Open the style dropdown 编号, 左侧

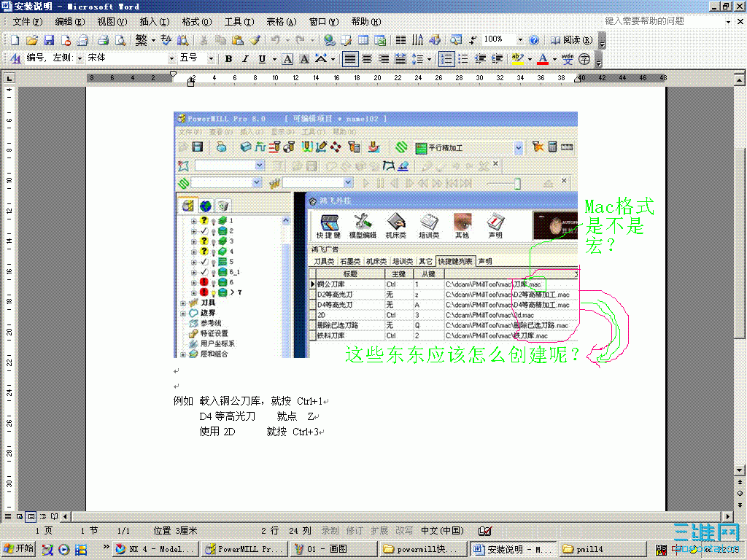click(79, 58)
